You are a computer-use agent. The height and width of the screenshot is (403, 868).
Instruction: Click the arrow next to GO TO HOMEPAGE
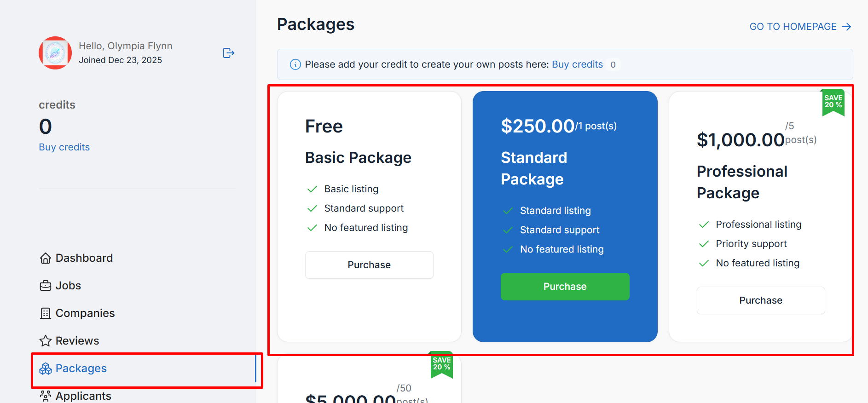click(x=846, y=27)
